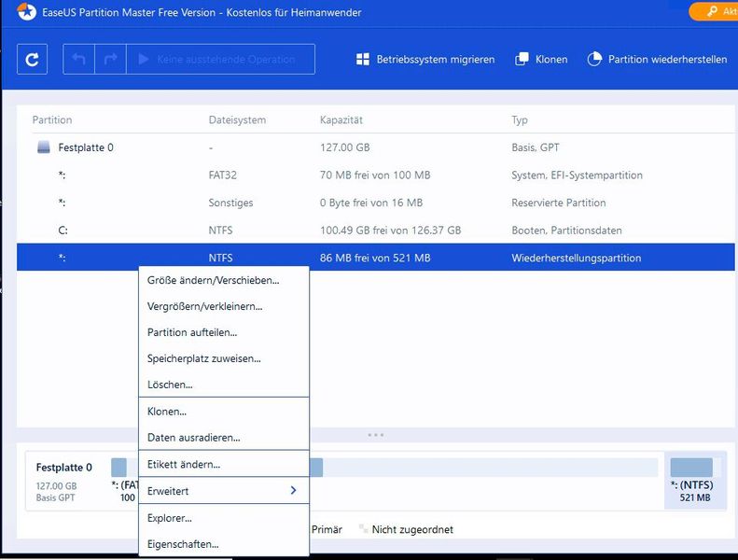Click the 'Nicht zugeordnet' legend swatch

[x=363, y=529]
